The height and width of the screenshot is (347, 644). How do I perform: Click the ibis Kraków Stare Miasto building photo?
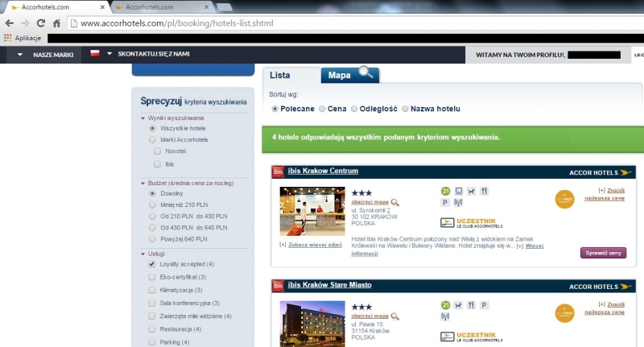click(x=312, y=324)
